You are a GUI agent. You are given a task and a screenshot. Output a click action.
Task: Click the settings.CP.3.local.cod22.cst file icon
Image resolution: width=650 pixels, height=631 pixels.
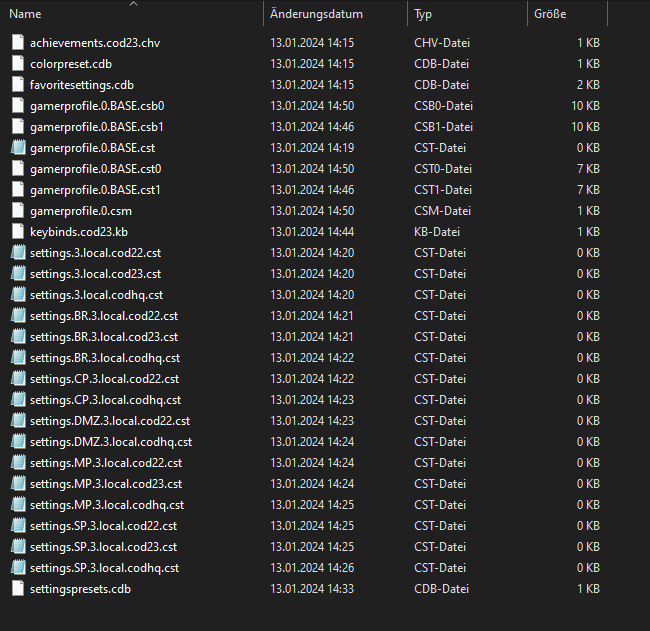point(18,379)
